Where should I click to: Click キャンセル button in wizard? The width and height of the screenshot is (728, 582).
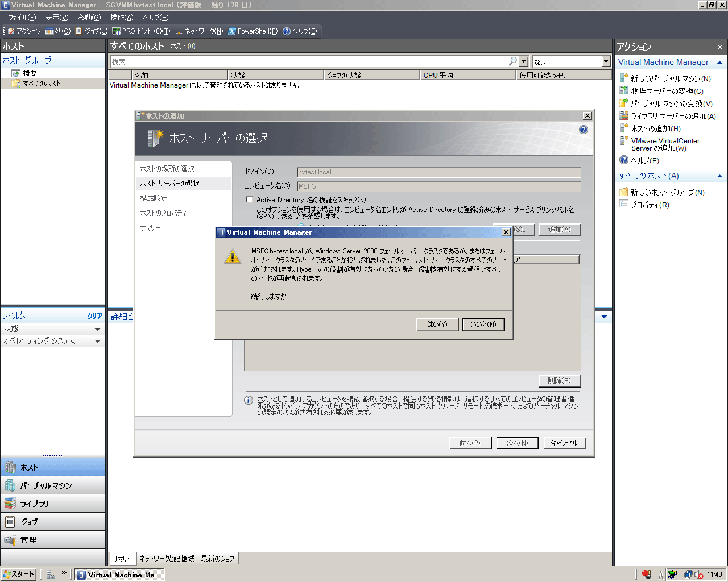pos(565,443)
